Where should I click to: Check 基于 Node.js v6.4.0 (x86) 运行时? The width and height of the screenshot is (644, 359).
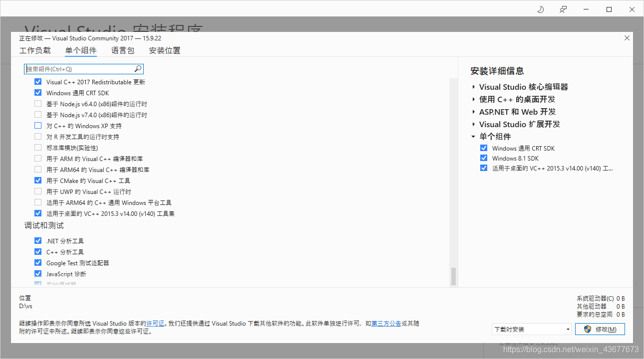click(x=38, y=104)
